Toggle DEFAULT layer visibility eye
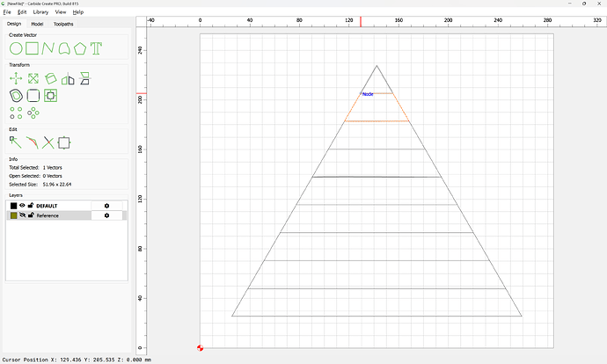607x364 pixels. [22, 206]
